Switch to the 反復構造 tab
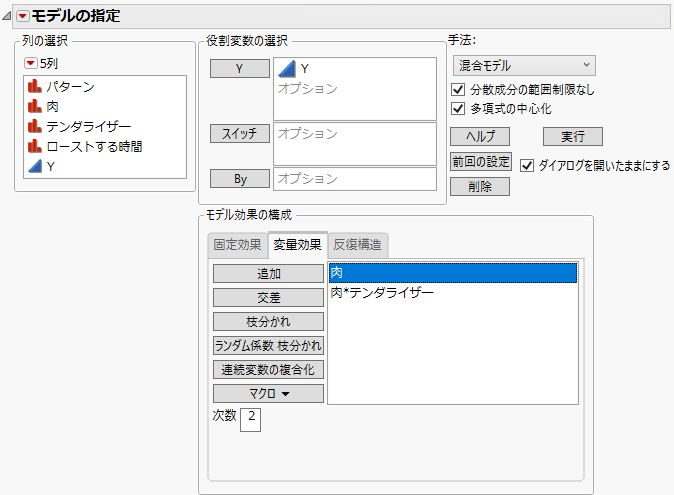 (x=358, y=245)
